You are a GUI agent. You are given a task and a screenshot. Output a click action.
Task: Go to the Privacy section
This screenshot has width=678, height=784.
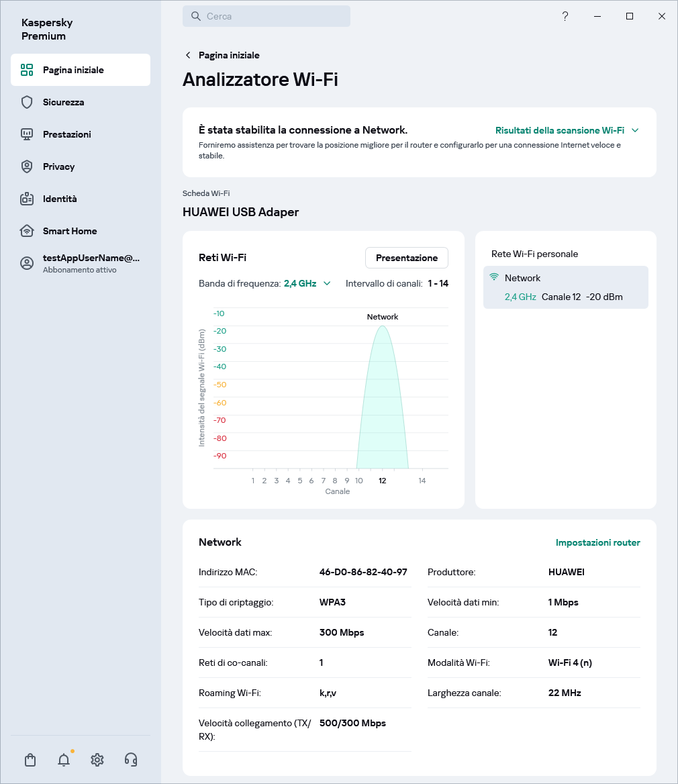tap(58, 166)
